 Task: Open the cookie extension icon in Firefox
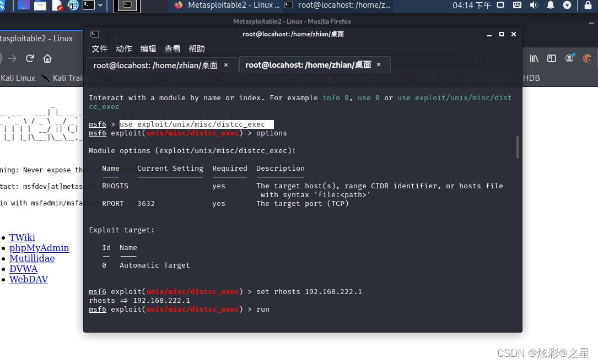pyautogui.click(x=586, y=58)
